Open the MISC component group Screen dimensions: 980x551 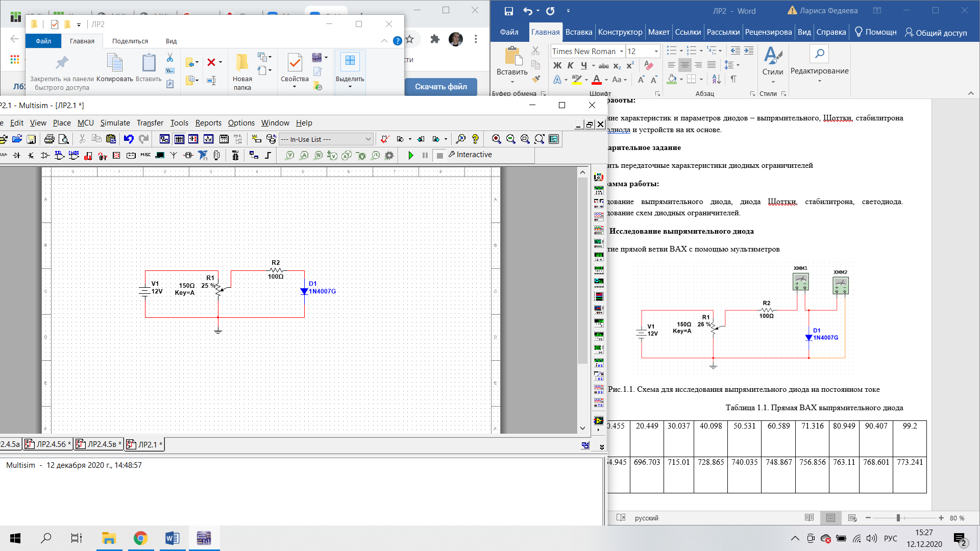click(x=145, y=155)
